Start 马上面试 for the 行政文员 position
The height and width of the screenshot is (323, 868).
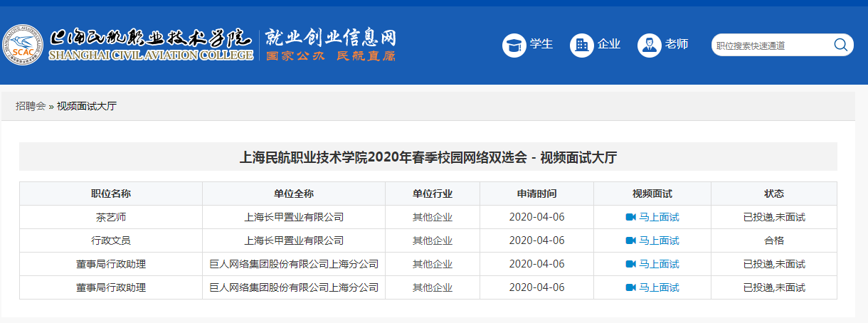coord(659,240)
